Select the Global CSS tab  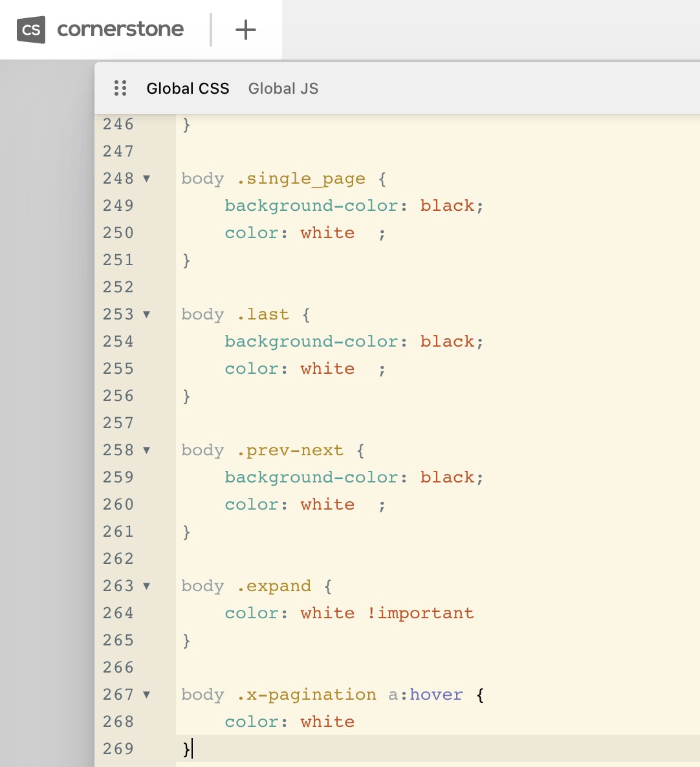point(188,89)
